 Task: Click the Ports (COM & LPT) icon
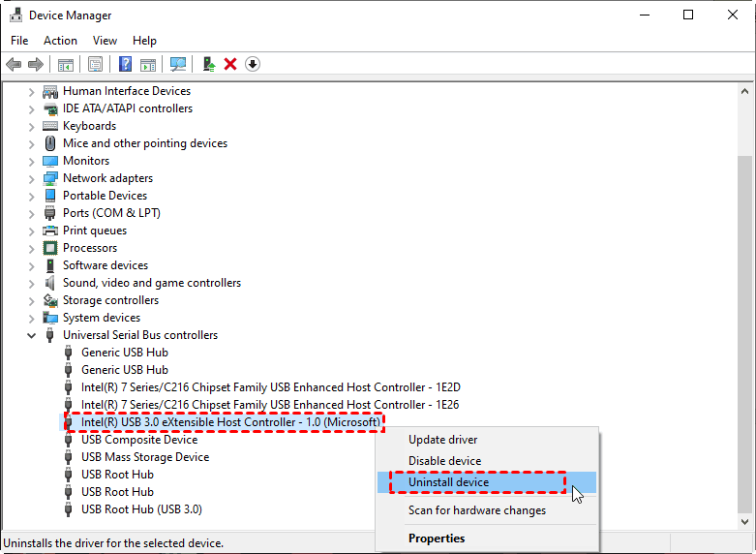pyautogui.click(x=50, y=213)
